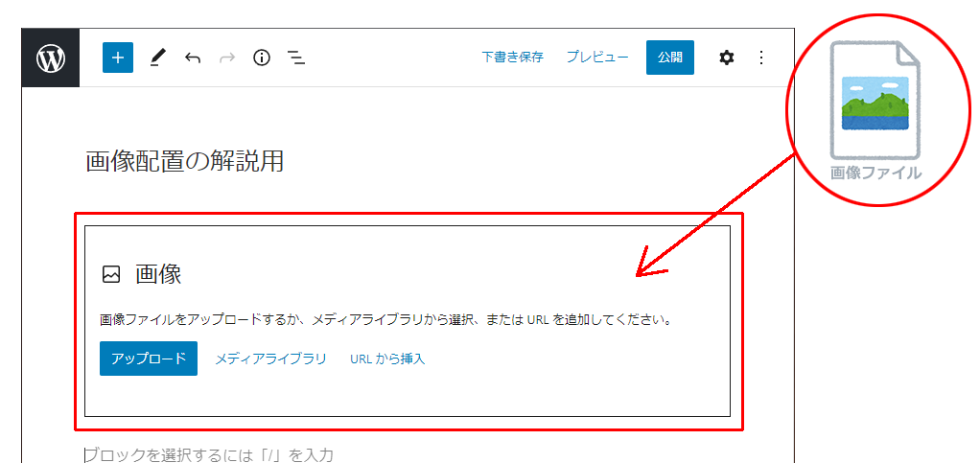Click the アップロード button
This screenshot has height=463, width=980.
coord(149,359)
